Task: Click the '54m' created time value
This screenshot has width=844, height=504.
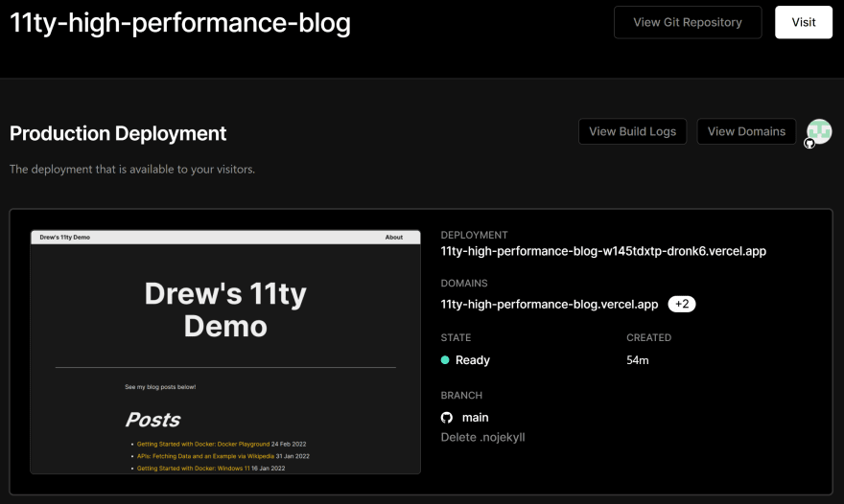Action: (637, 360)
